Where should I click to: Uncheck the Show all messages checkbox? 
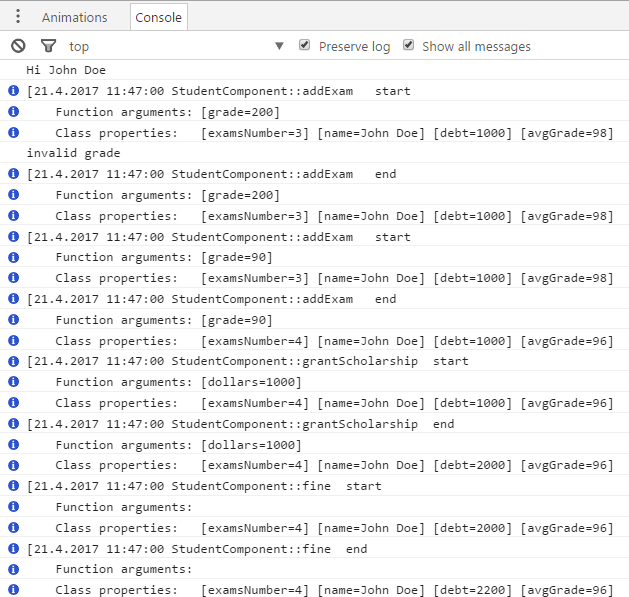pyautogui.click(x=408, y=45)
